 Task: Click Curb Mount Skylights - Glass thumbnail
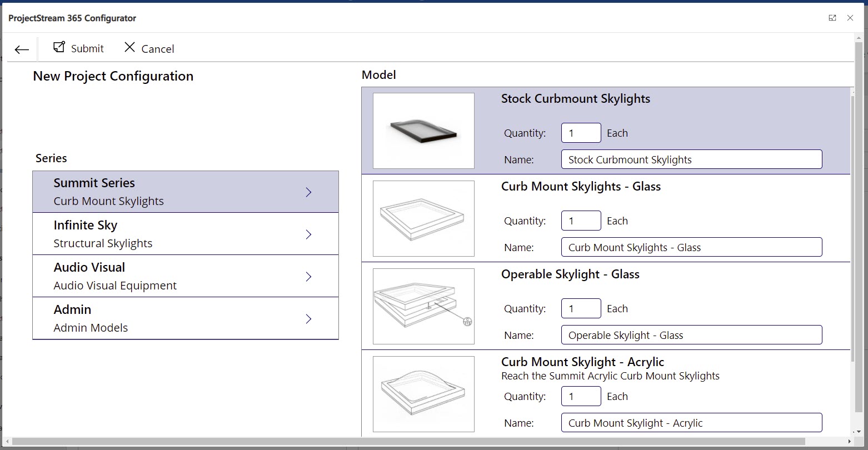click(423, 219)
